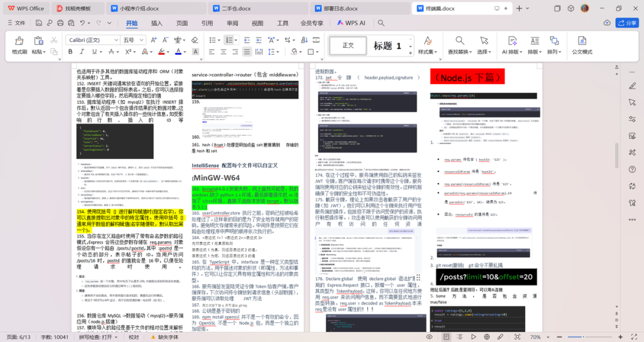Click the 字数: 10041 word count
Screen dimensions: 644x342
(x=55, y=337)
